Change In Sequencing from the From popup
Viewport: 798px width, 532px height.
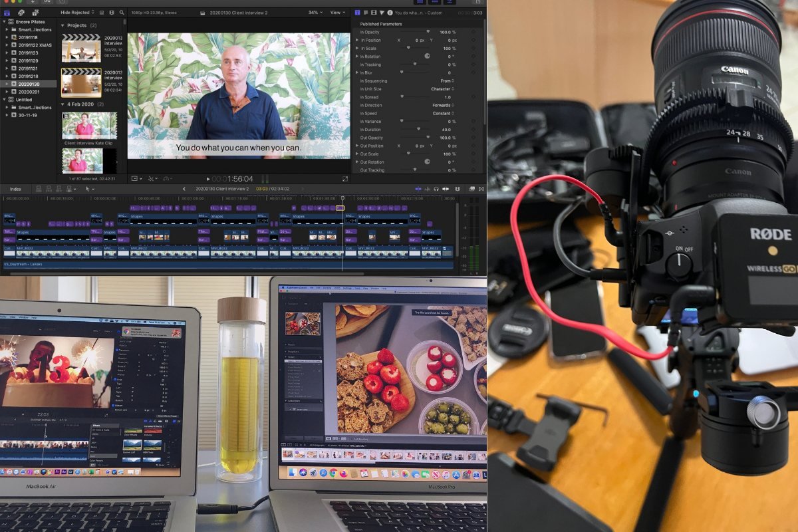click(447, 80)
